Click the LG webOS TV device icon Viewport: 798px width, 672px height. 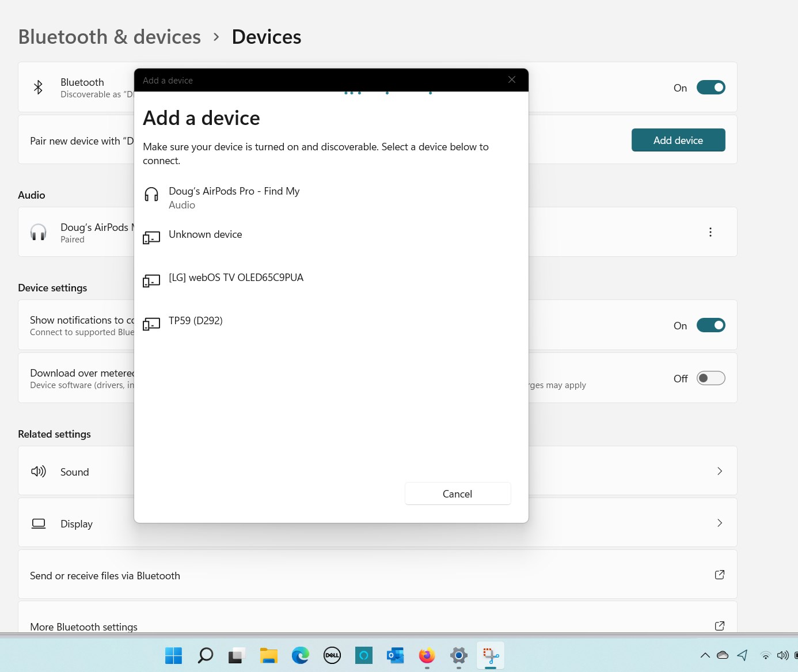[151, 281]
